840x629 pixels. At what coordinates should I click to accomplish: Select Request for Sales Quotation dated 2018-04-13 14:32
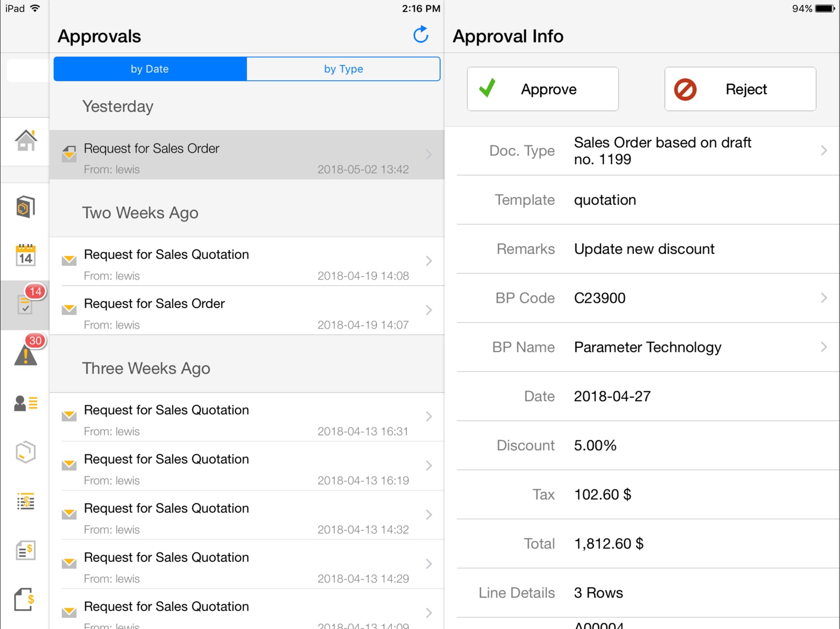point(247,515)
